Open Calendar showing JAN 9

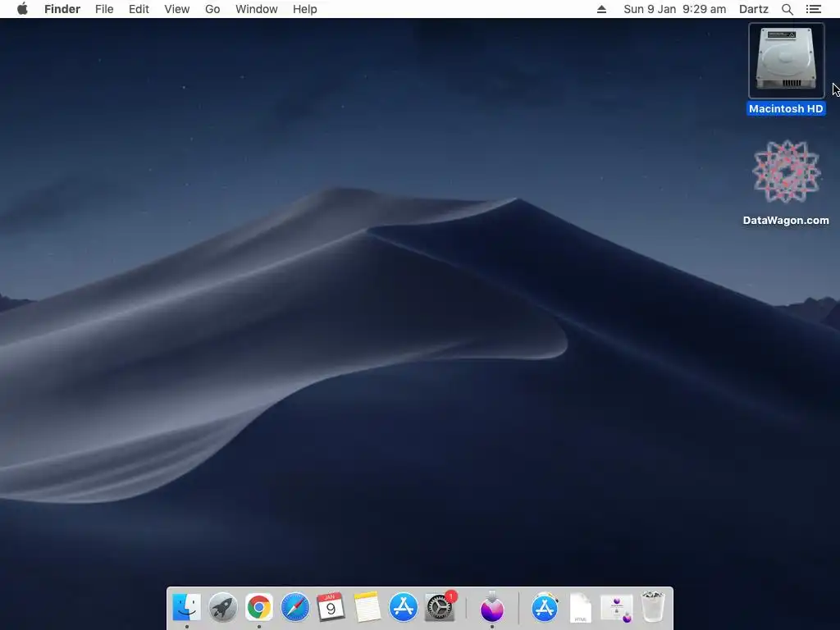[331, 608]
